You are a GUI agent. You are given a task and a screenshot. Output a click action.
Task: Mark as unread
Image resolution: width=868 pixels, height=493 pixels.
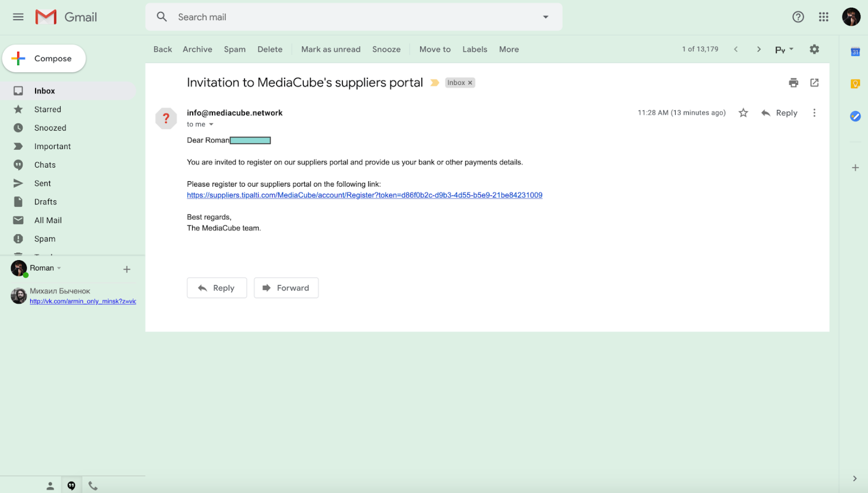[x=331, y=49]
